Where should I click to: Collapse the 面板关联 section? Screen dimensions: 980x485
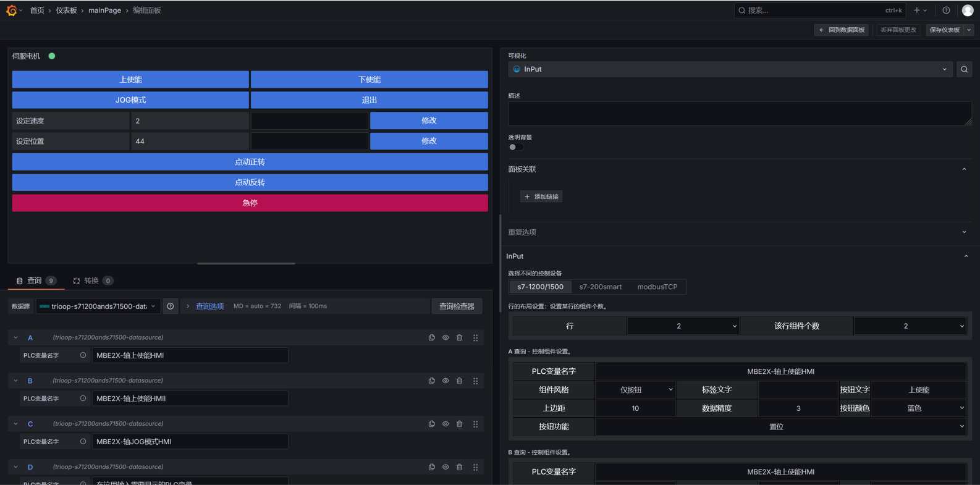click(x=964, y=169)
